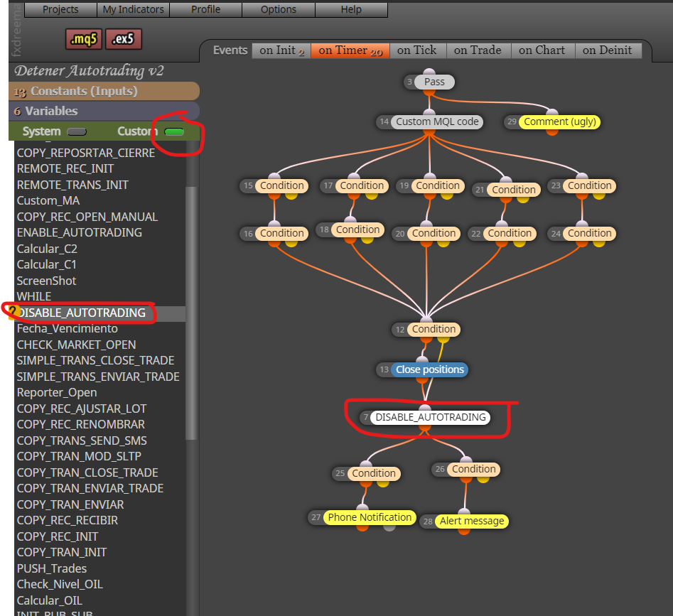
Task: Select Condition block number 22
Action: [510, 233]
